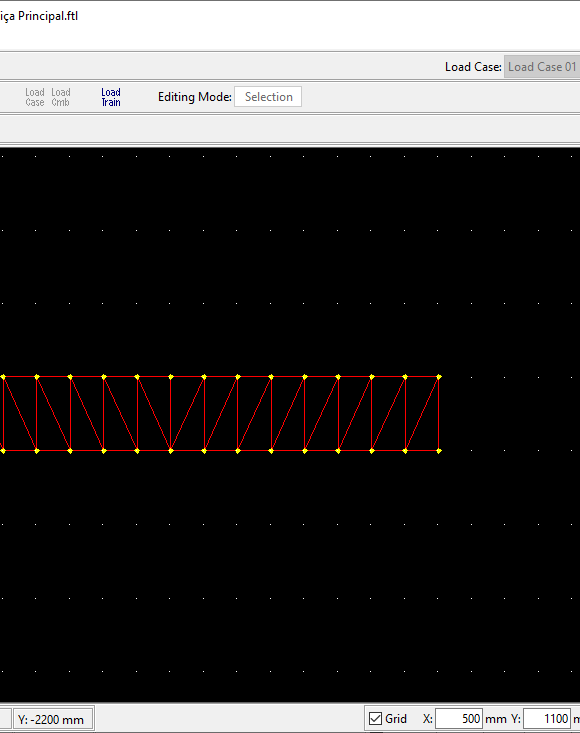580x733 pixels.
Task: Select the rightmost diagonal member of the truss
Action: [x=422, y=414]
